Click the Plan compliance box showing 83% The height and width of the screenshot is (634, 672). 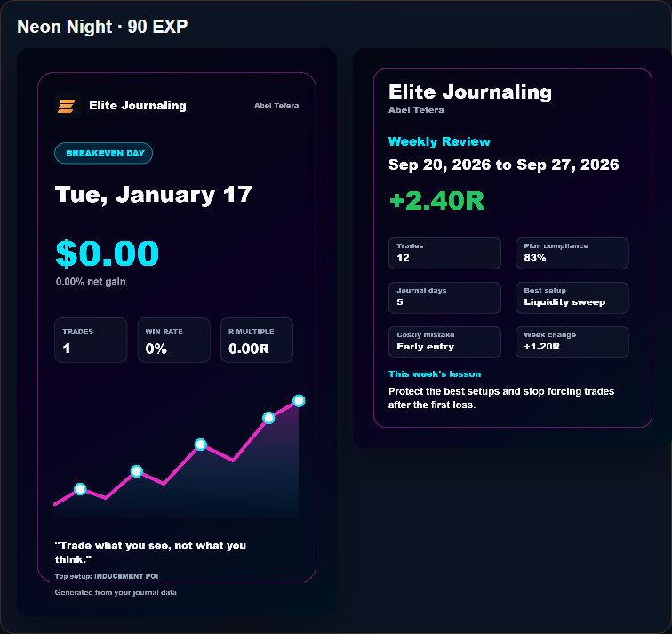(x=572, y=253)
